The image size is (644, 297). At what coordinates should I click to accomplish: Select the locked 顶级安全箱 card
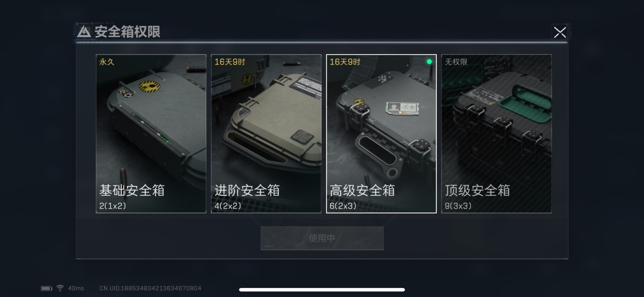[x=496, y=134]
